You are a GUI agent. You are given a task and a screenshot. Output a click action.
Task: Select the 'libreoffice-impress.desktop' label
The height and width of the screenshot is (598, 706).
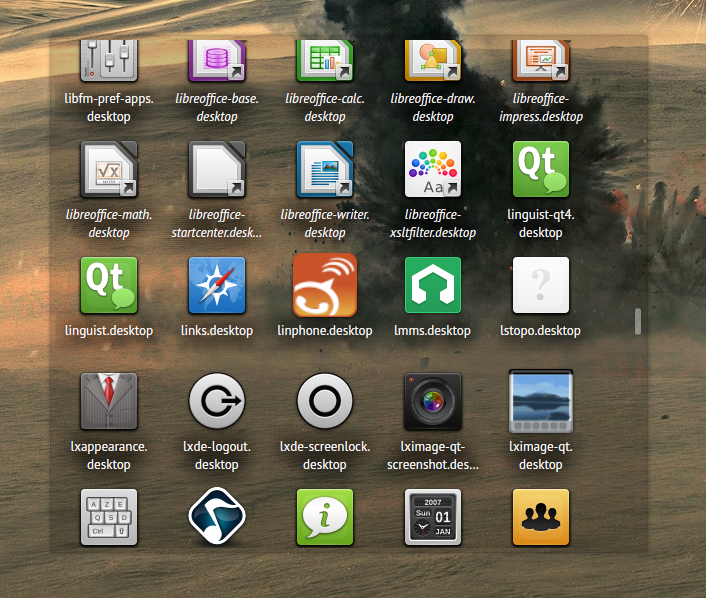(541, 108)
